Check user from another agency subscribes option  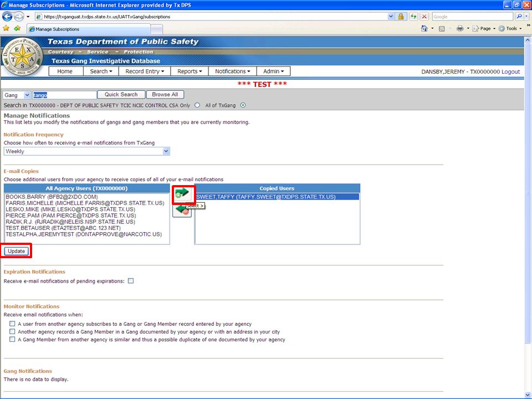[x=12, y=324]
